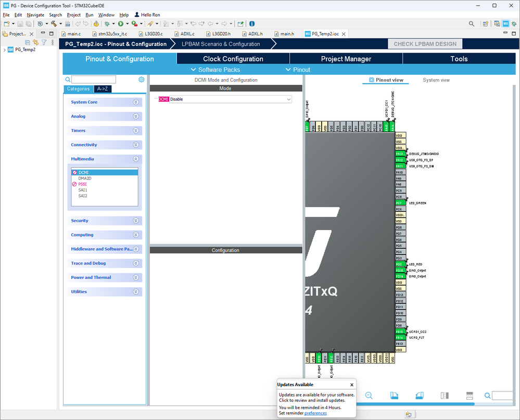Open the Pinout dropdown menu
This screenshot has width=520, height=420.
[298, 70]
